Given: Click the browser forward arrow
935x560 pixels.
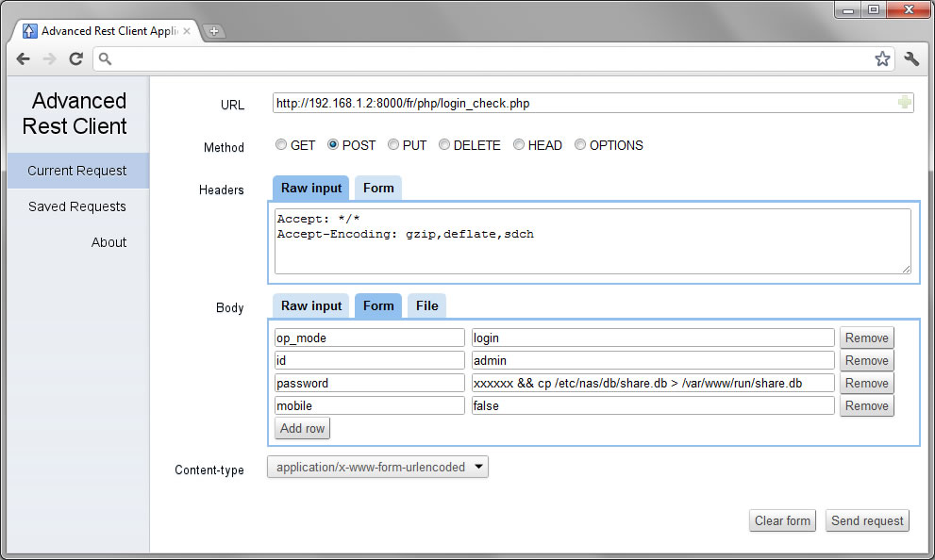Looking at the screenshot, I should tap(49, 59).
